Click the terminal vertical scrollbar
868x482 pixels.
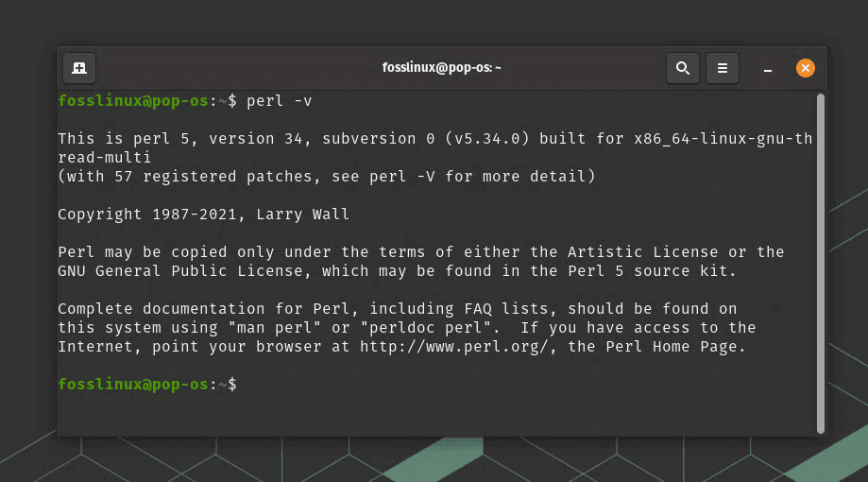pos(821,263)
